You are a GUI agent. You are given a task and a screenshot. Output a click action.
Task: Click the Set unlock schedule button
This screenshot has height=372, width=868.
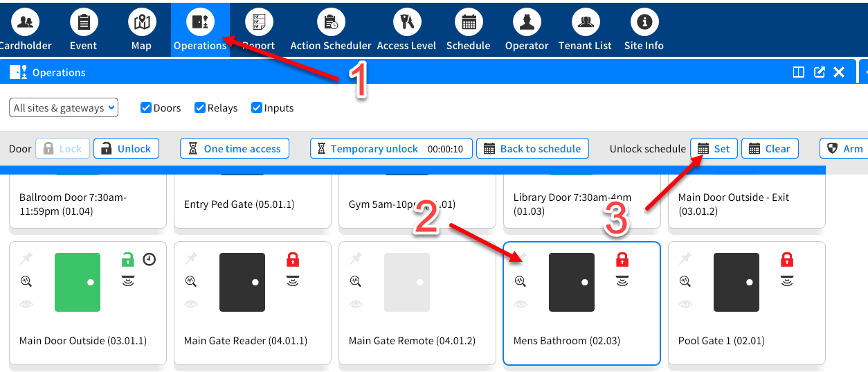(714, 148)
